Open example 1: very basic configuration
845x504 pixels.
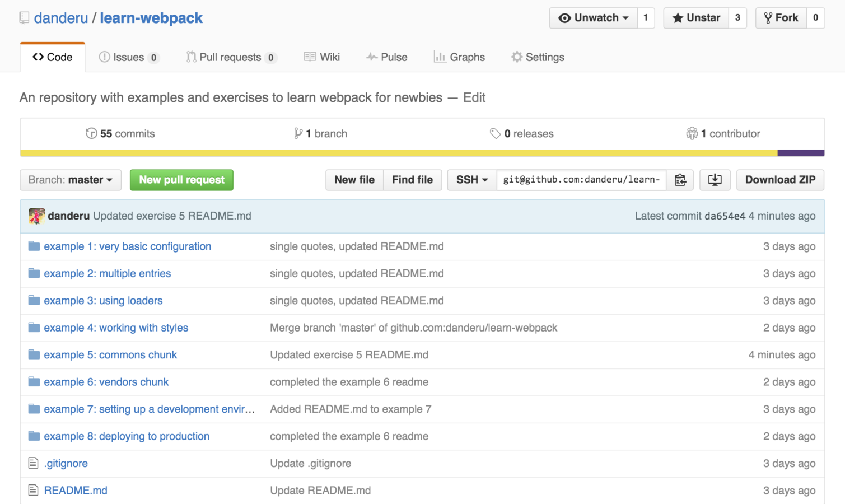128,246
